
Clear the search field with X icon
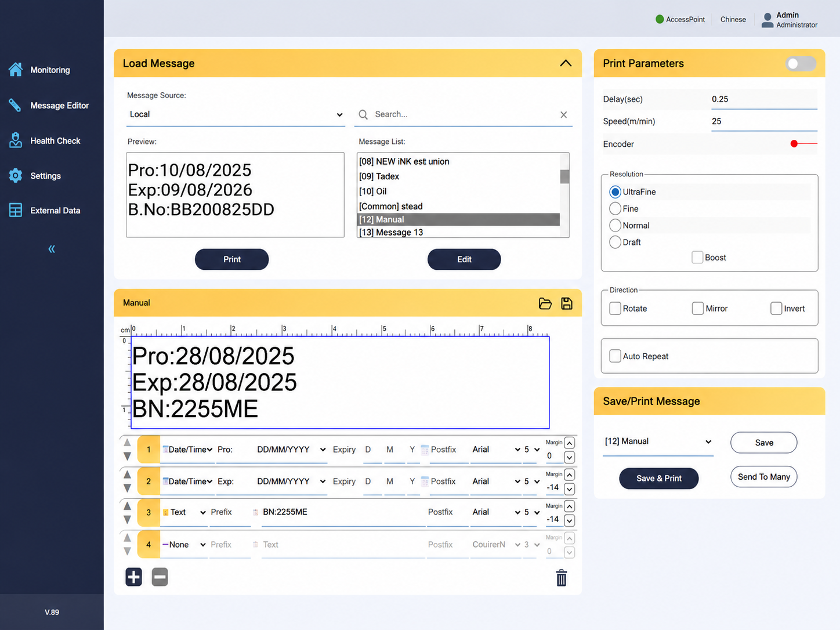[564, 115]
